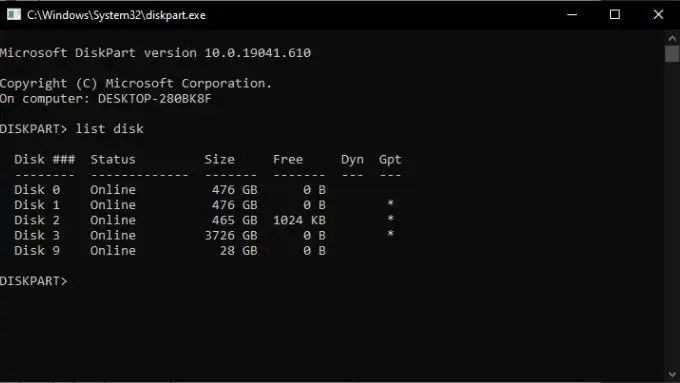Select the Disk 2 row label
This screenshot has height=383, width=680.
click(x=37, y=220)
